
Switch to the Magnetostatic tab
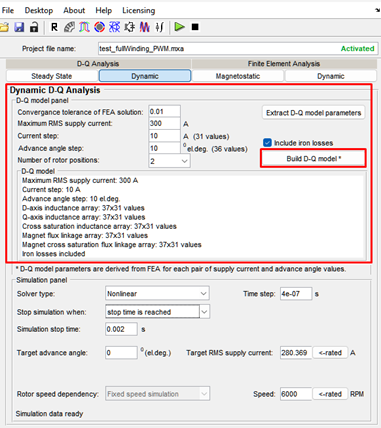238,76
